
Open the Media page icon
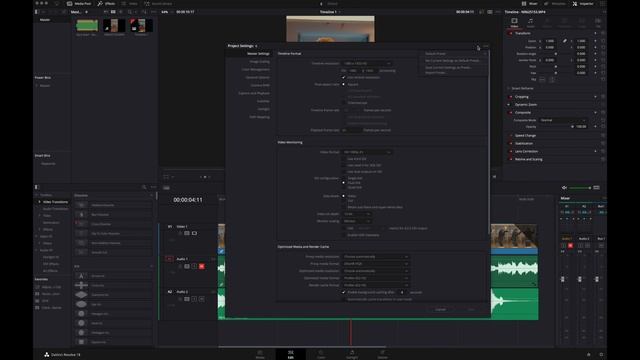260,354
